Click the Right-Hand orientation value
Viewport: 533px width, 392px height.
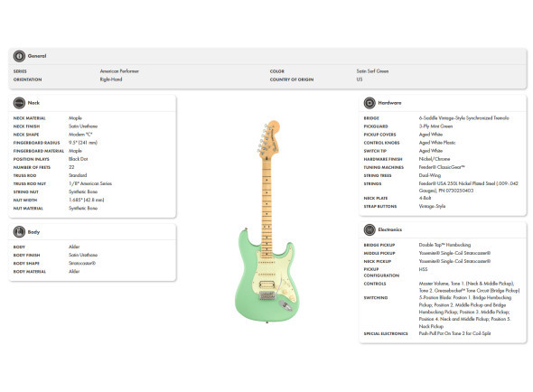pyautogui.click(x=111, y=79)
